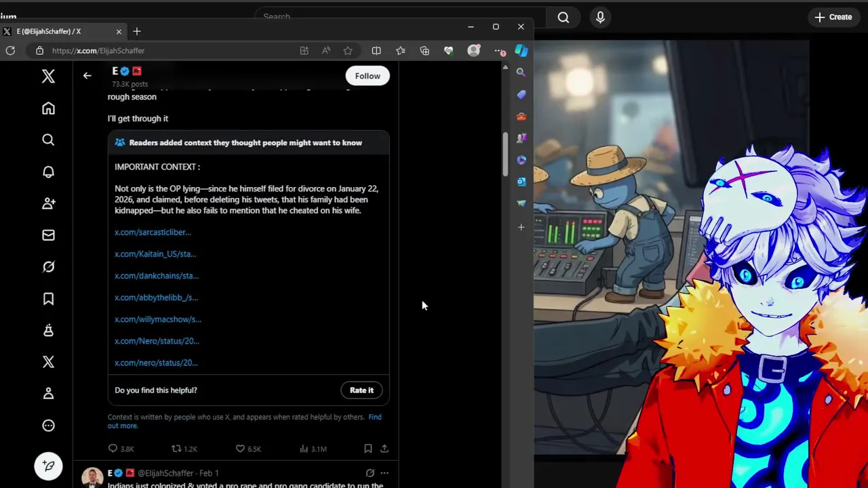Open Tools briefcase in Edge sidebar
This screenshot has width=868, height=488.
521,117
